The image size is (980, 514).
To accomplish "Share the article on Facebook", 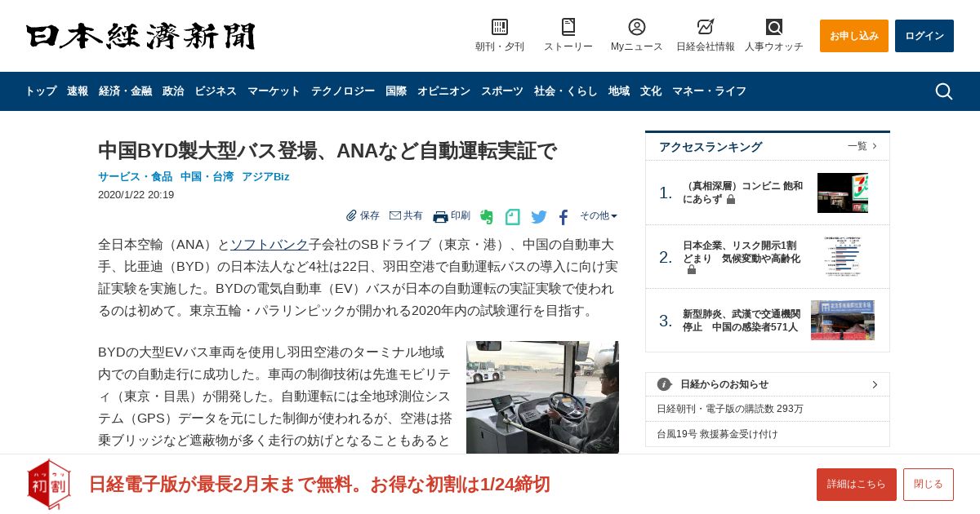I will point(563,217).
